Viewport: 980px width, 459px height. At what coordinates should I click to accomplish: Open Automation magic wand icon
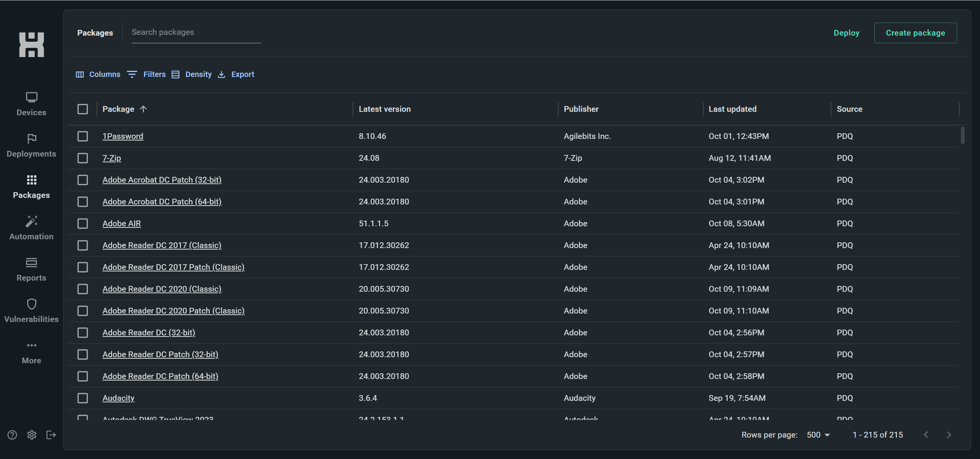click(31, 221)
